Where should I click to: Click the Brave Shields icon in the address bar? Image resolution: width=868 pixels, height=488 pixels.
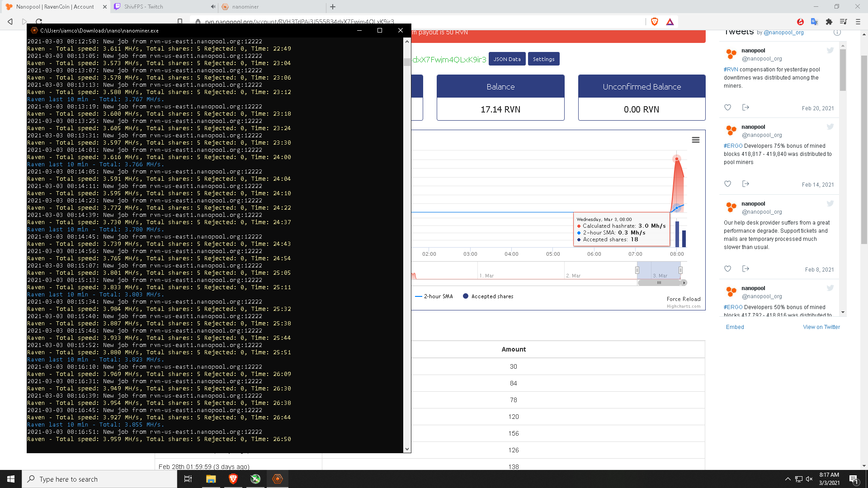coord(654,21)
